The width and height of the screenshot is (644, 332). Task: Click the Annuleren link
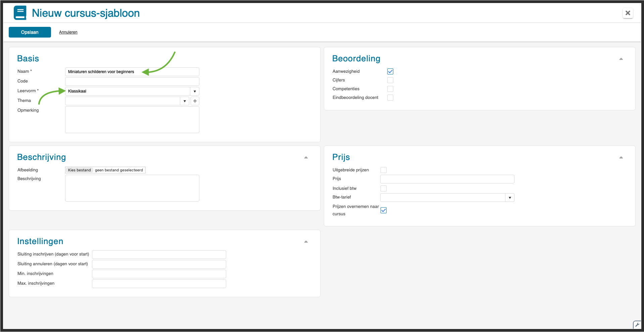(x=68, y=32)
